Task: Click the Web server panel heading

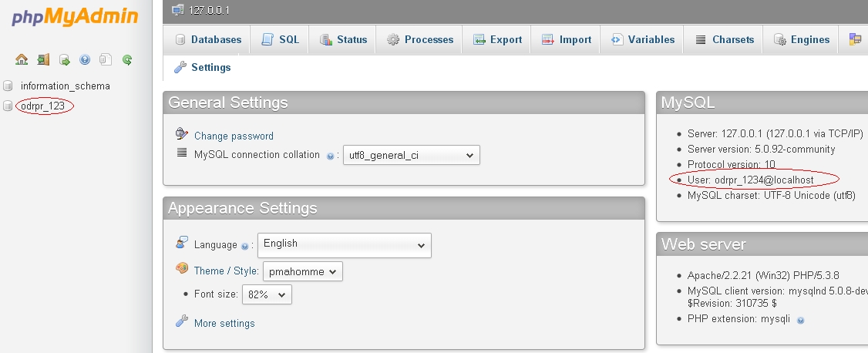Action: (x=704, y=244)
